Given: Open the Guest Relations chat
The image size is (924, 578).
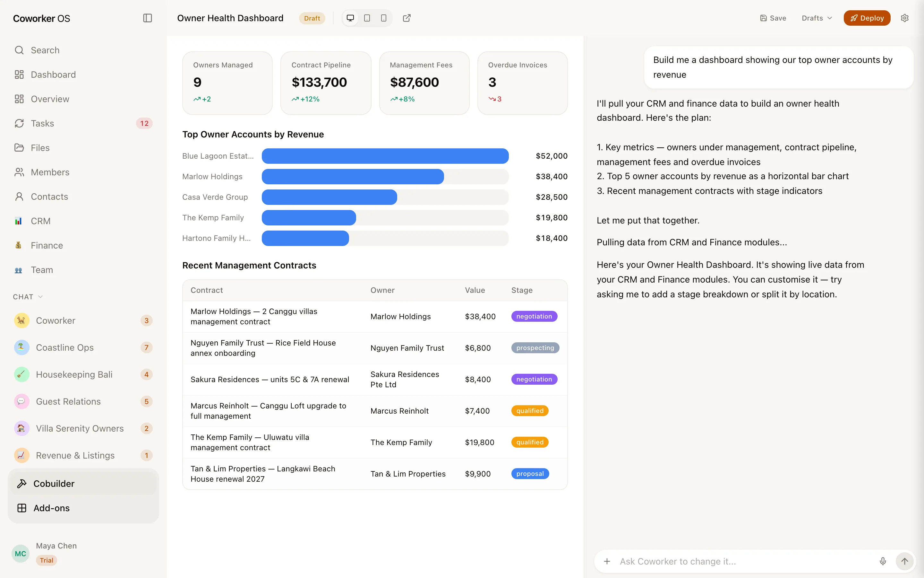Looking at the screenshot, I should (x=83, y=401).
